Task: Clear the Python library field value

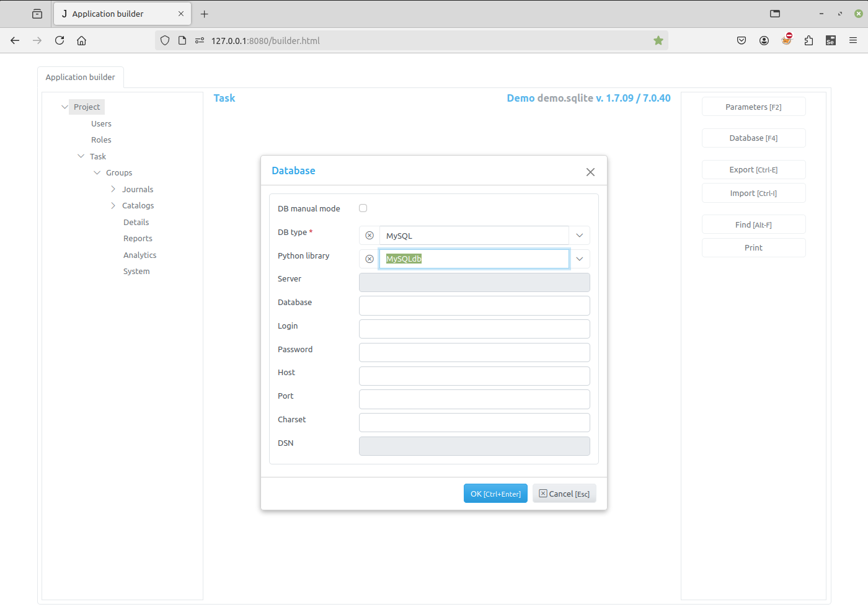Action: click(370, 259)
